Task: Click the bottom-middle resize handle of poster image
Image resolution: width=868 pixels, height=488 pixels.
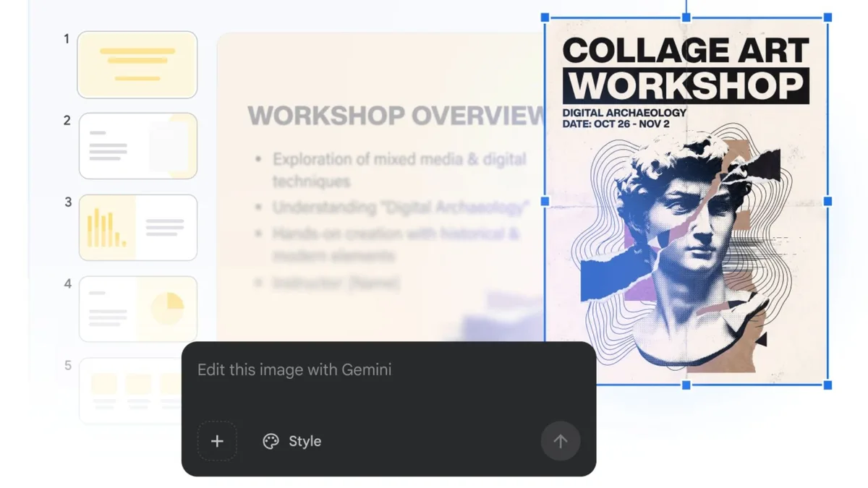Action: [x=686, y=385]
